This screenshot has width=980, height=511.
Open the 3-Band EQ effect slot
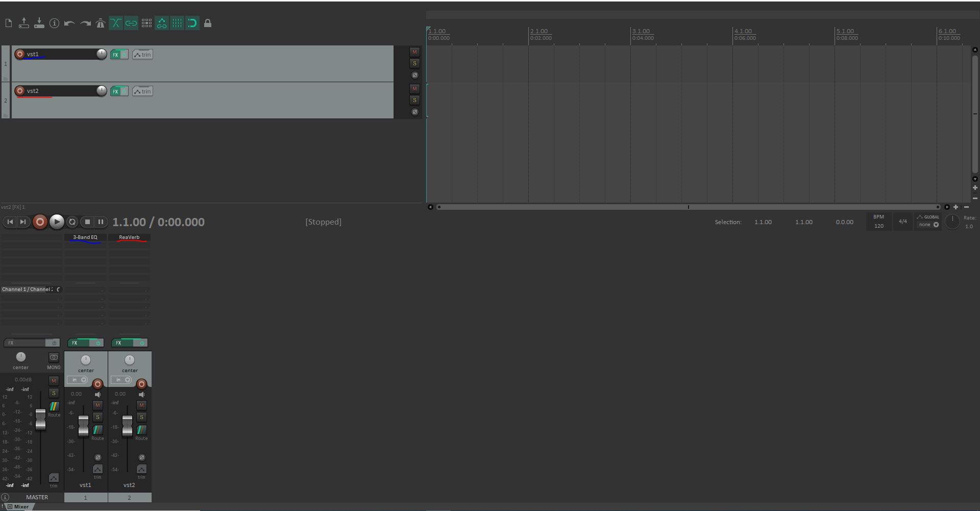[x=85, y=237]
